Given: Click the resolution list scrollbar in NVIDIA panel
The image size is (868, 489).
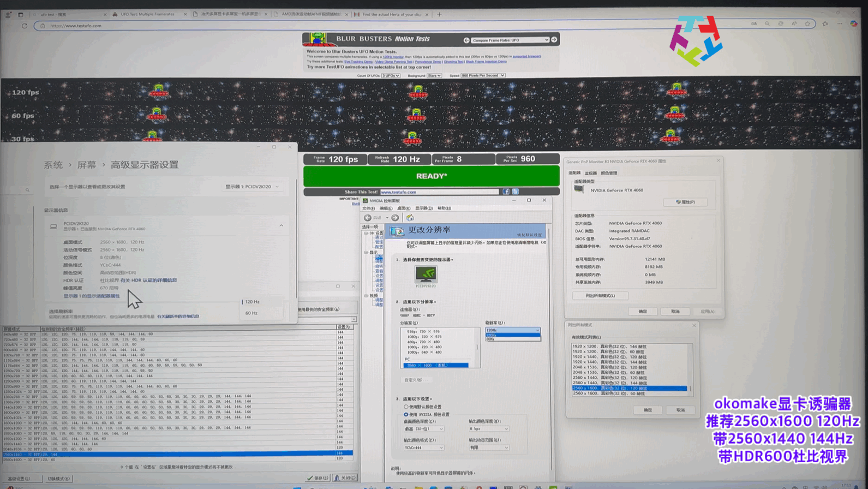Looking at the screenshot, I should pyautogui.click(x=477, y=348).
